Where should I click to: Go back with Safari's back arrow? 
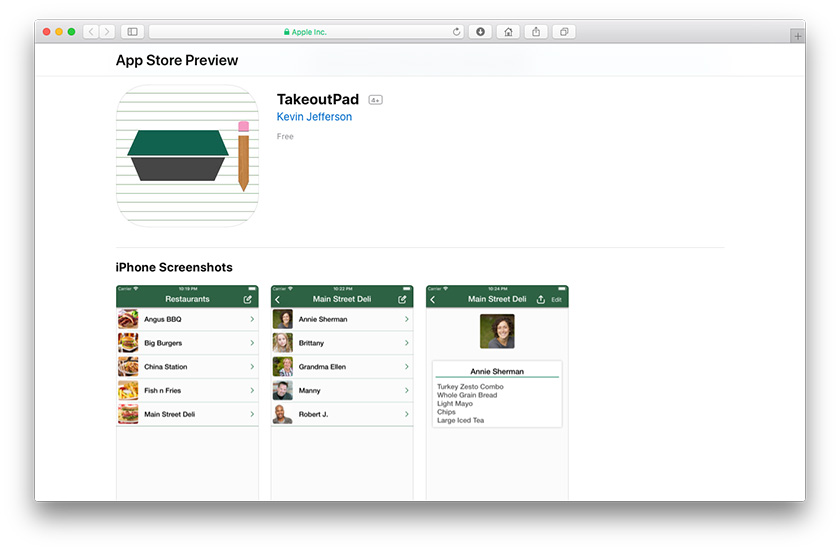tap(91, 32)
